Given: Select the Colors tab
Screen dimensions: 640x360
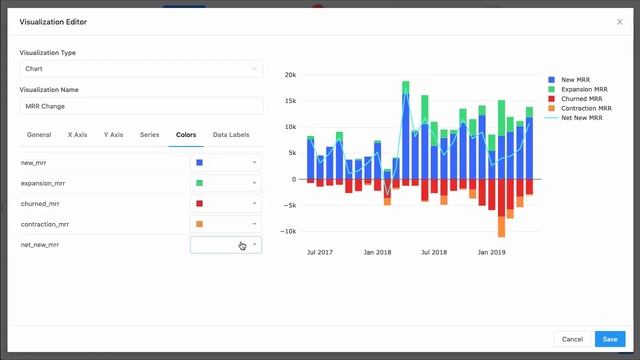Looking at the screenshot, I should coord(186,135).
